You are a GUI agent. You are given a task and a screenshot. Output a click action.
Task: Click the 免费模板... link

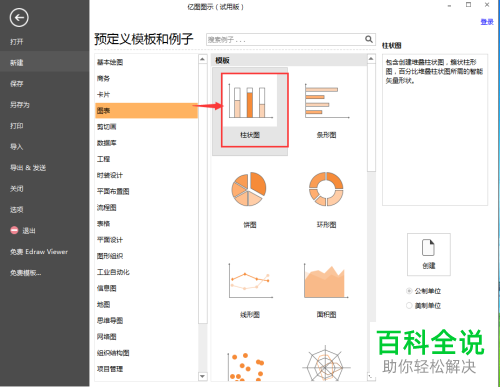click(26, 273)
